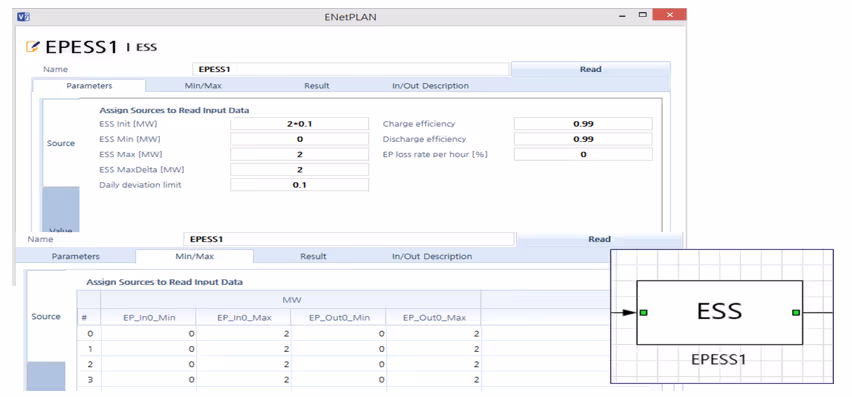Click the EPESS1 label below the ESS block
The height and width of the screenshot is (397, 852).
point(718,360)
